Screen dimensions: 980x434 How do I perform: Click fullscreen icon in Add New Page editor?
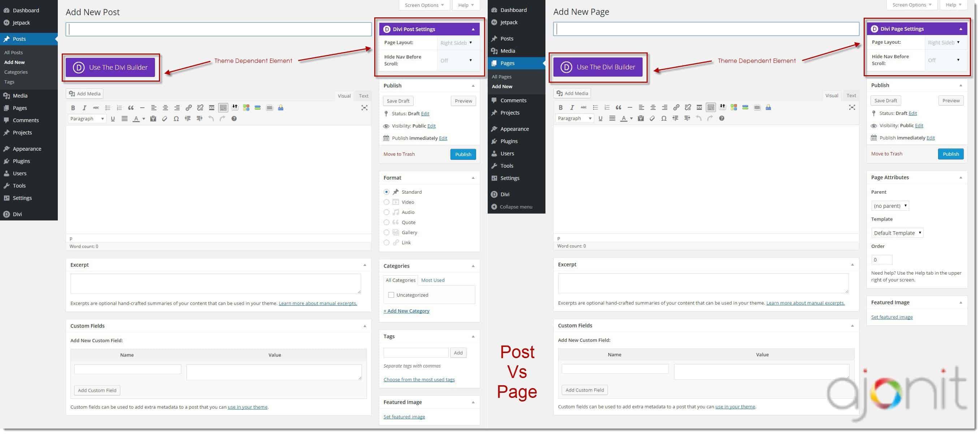pos(852,107)
